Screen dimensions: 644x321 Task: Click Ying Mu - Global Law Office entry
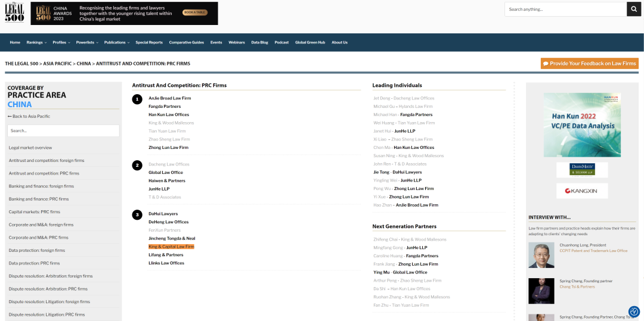click(400, 272)
